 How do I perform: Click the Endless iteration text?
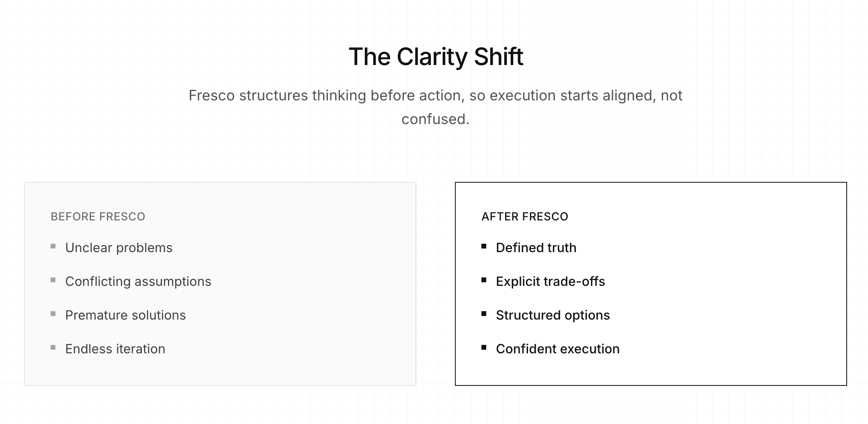115,349
